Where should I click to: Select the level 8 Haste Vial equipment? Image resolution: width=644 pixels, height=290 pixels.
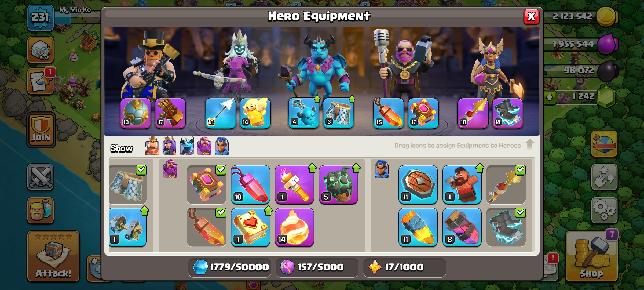462,227
